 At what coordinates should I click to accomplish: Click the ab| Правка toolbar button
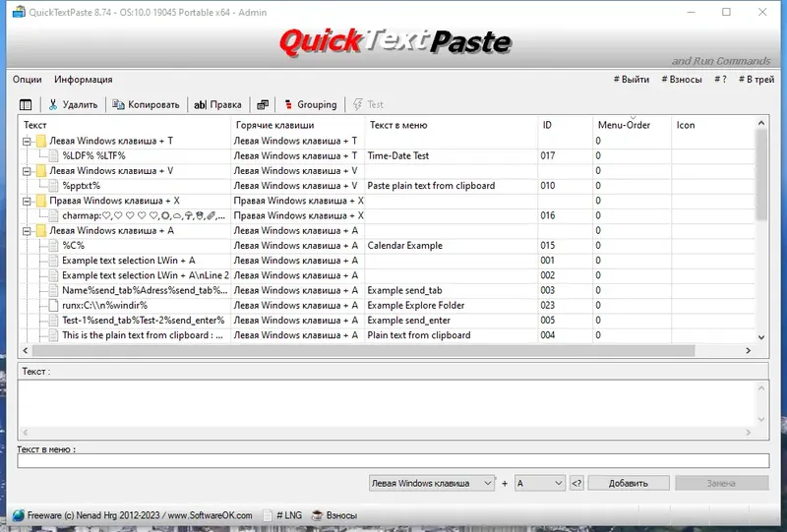(x=217, y=104)
